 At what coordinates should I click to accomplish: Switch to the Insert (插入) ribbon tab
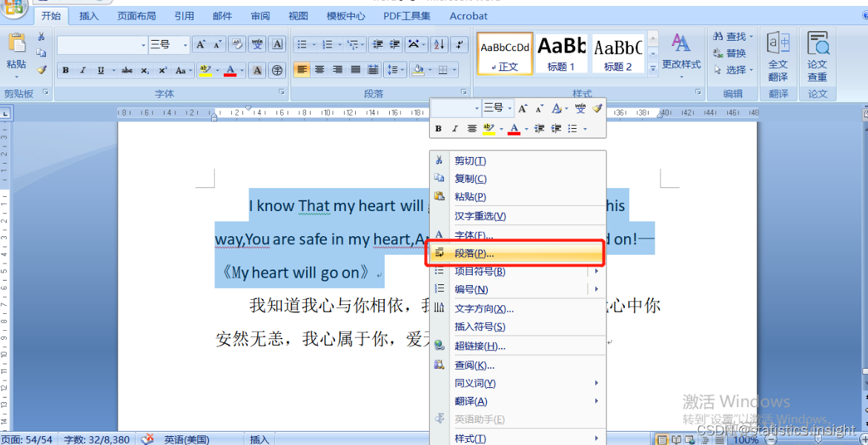coord(88,16)
